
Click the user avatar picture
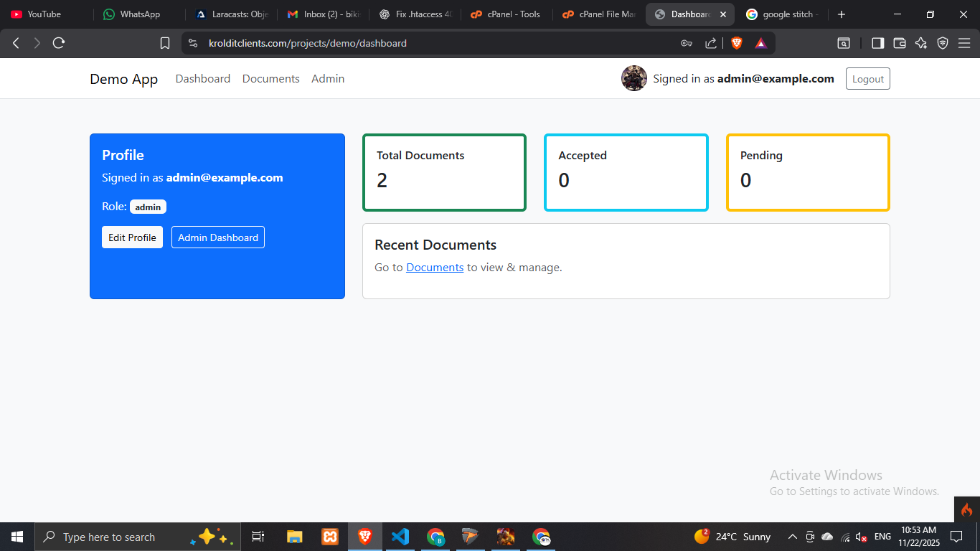pyautogui.click(x=634, y=78)
